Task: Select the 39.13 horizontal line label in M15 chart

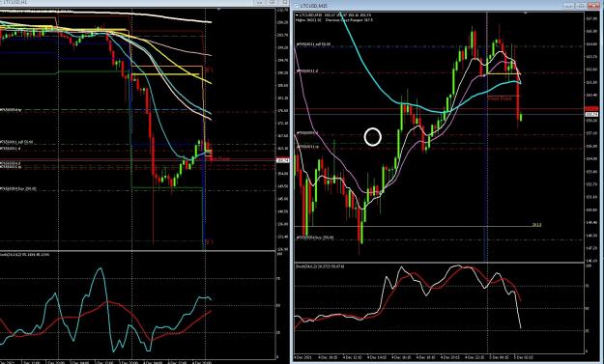Action: [536, 224]
